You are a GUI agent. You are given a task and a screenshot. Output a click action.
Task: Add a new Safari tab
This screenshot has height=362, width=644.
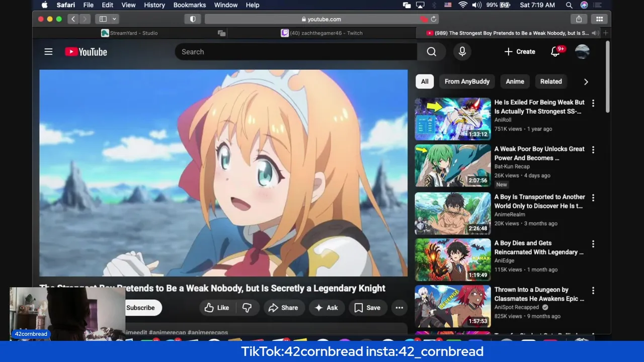606,33
